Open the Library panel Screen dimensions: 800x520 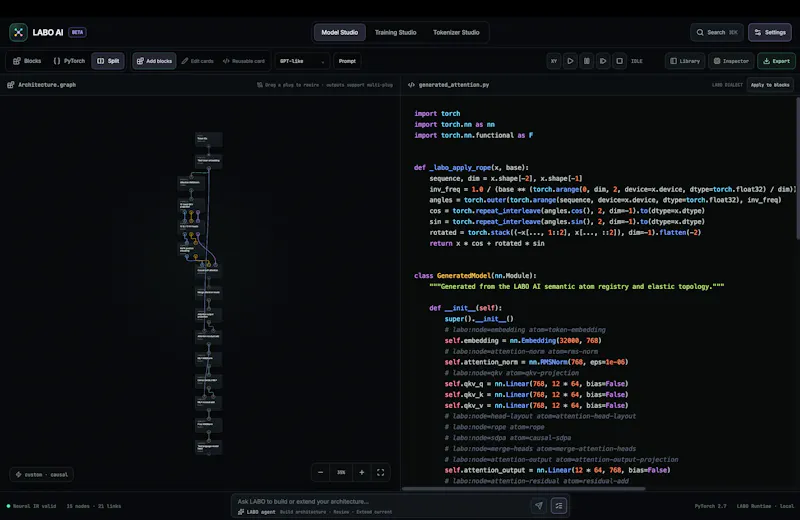(685, 61)
